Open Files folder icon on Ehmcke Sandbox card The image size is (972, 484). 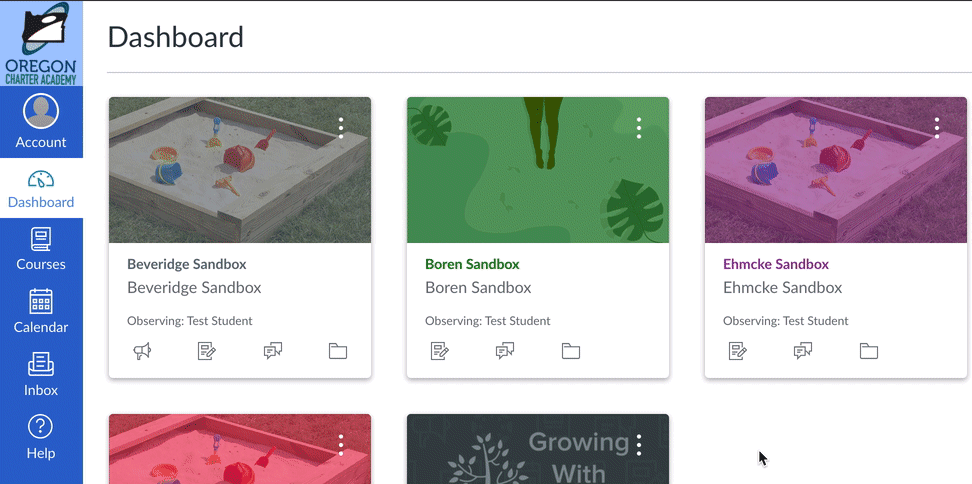coord(869,351)
